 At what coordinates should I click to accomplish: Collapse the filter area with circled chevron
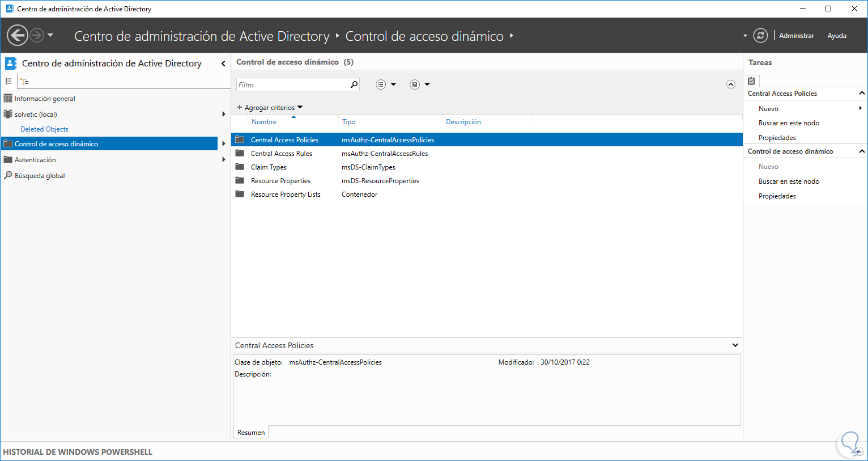(x=731, y=84)
